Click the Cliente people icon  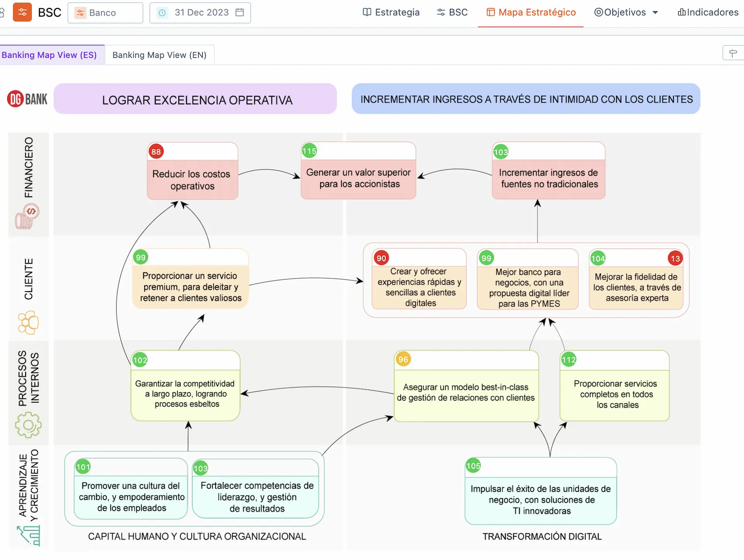[28, 322]
